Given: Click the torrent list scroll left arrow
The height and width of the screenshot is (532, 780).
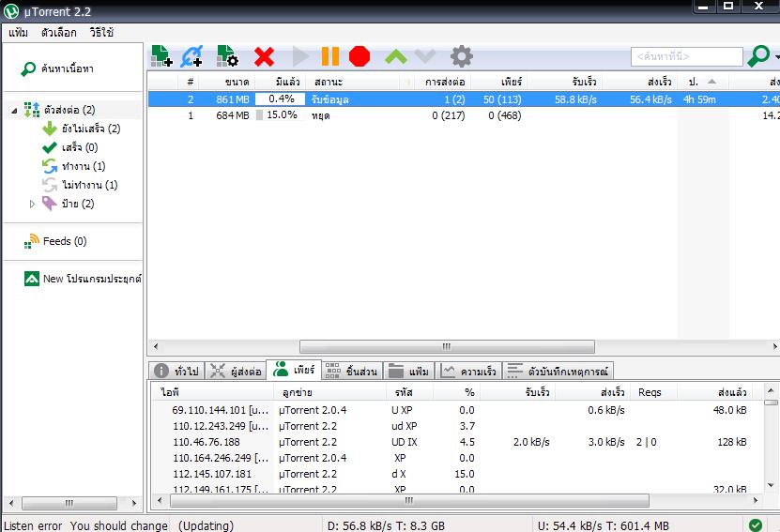Looking at the screenshot, I should click(x=156, y=346).
